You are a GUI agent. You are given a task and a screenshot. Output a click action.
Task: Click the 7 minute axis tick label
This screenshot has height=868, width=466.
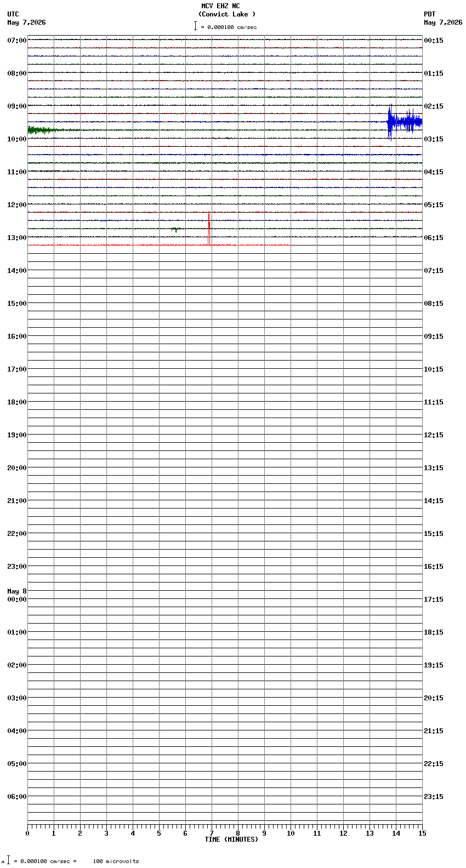(x=212, y=833)
